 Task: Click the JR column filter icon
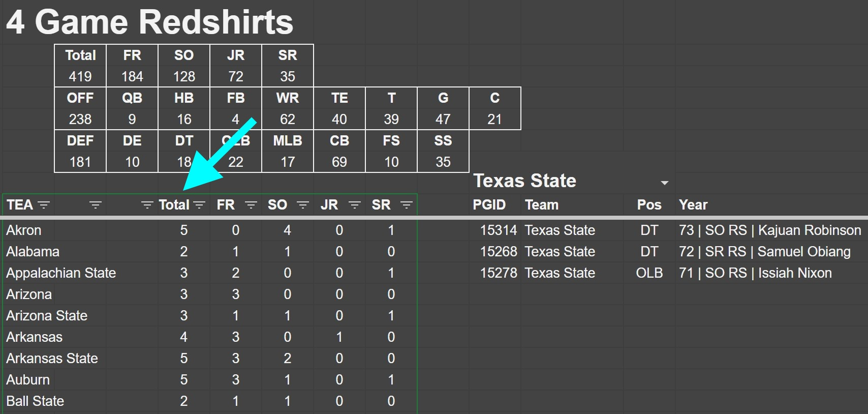pos(354,205)
